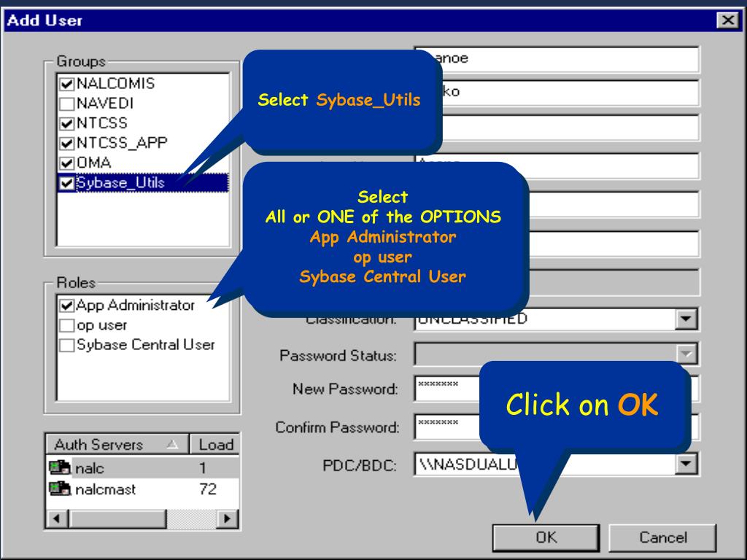Viewport: 747px width, 560px height.
Task: Click the sort triangle in Auth Servers header
Action: tap(172, 445)
